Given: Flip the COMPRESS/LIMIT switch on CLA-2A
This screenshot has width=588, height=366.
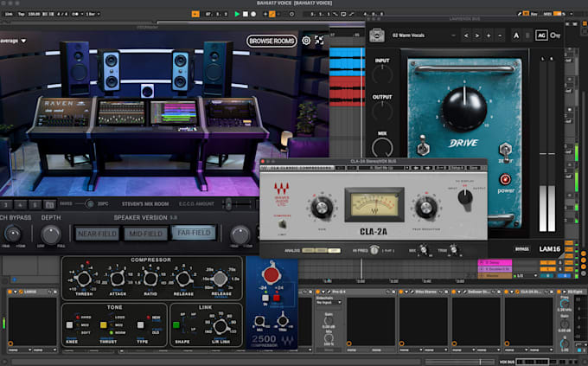Looking at the screenshot, I should click(282, 224).
